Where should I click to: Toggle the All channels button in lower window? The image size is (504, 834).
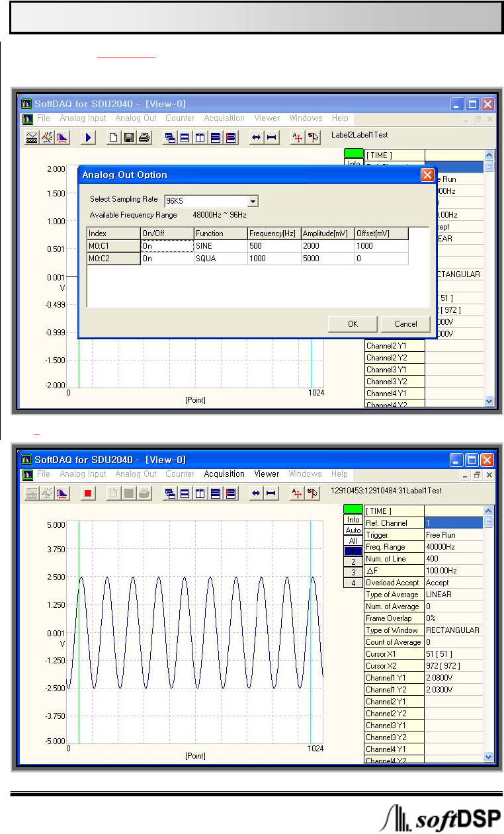353,541
